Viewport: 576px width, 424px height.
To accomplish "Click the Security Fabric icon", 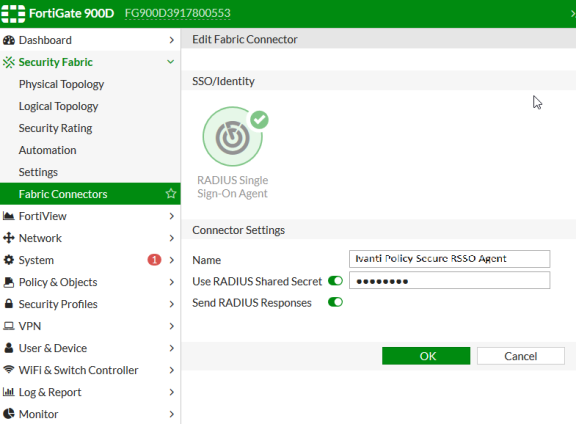I will coord(9,62).
